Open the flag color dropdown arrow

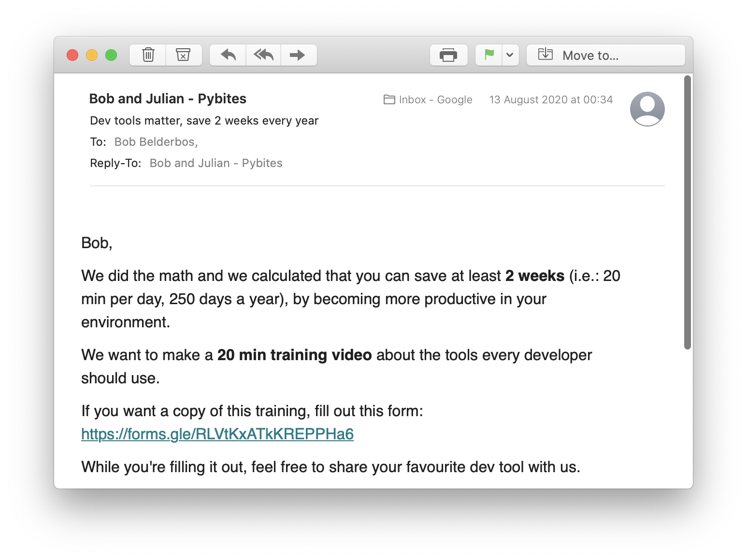point(510,55)
